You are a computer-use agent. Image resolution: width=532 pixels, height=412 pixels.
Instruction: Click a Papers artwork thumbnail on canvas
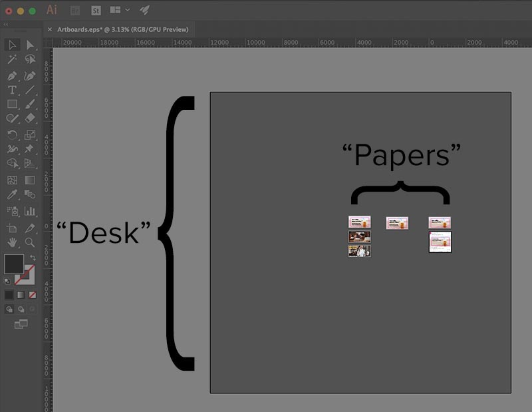tap(359, 222)
